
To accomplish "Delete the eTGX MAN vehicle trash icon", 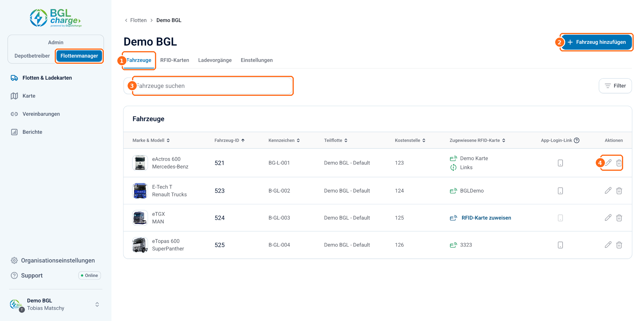I will point(619,218).
